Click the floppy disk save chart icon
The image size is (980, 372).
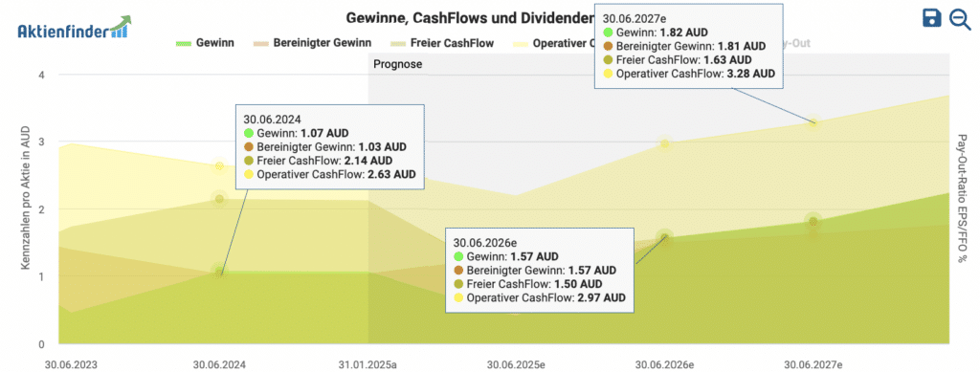point(932,19)
